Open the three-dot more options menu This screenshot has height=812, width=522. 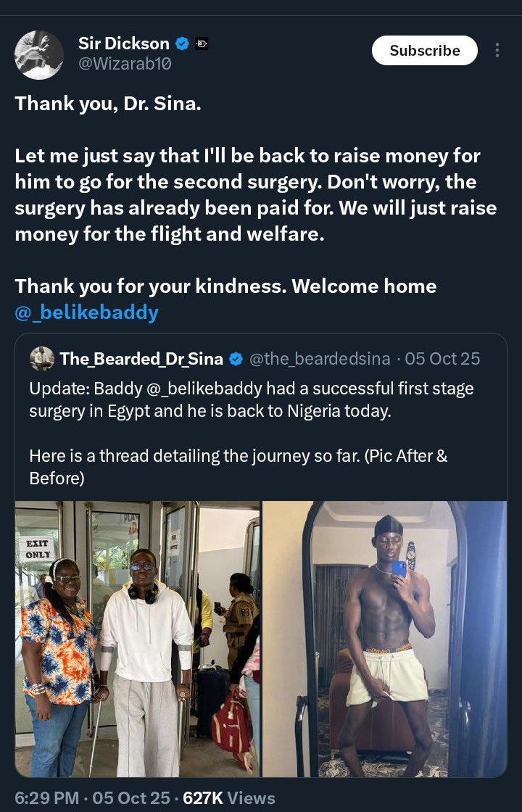(x=497, y=50)
